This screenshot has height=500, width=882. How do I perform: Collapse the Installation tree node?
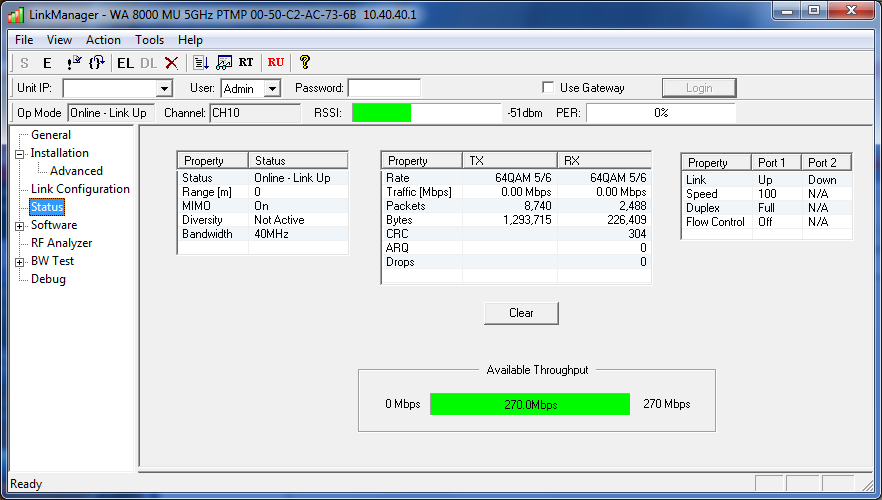[20, 154]
